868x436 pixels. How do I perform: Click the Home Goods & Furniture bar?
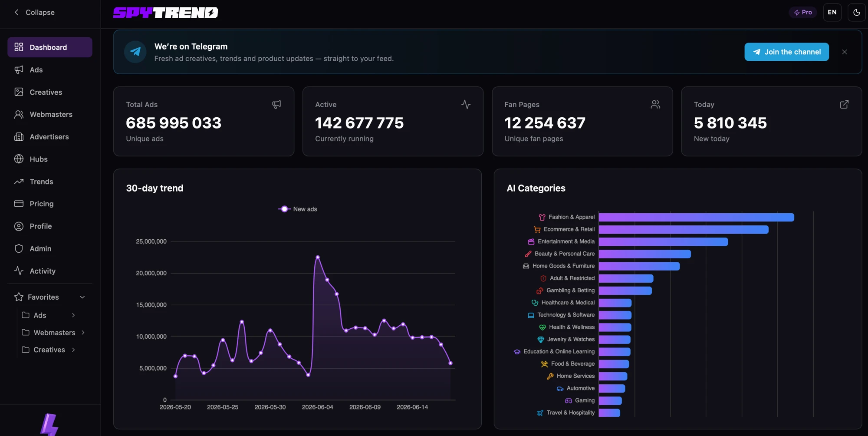coord(639,266)
